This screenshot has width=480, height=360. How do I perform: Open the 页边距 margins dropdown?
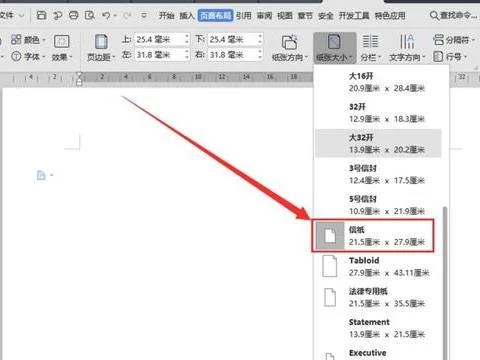pos(101,48)
